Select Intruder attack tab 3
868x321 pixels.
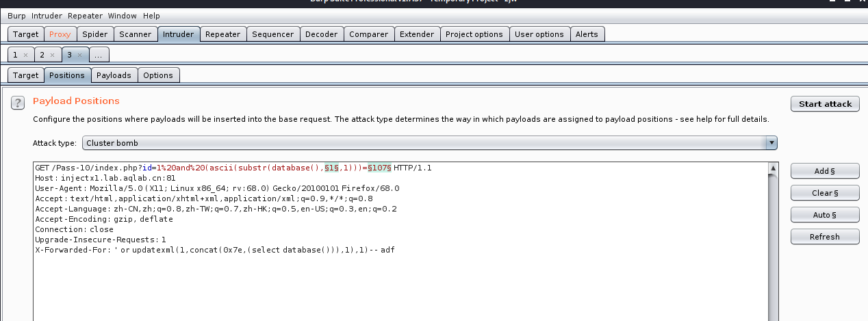tap(69, 55)
